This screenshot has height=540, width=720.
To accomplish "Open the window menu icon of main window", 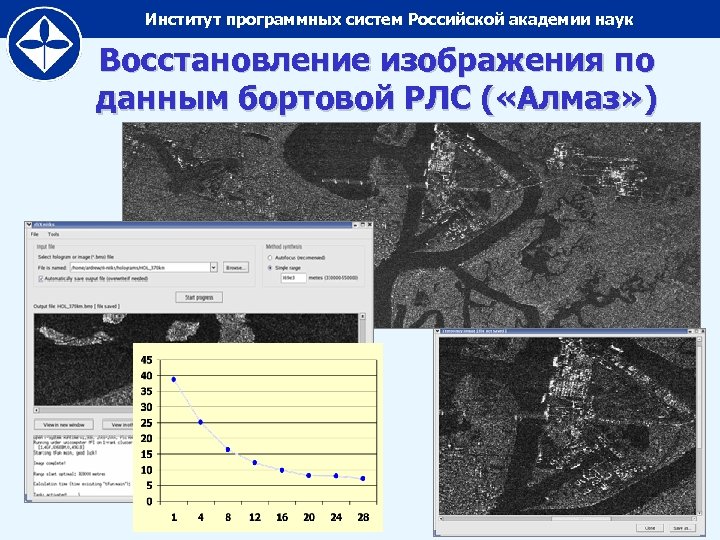I will tap(29, 225).
